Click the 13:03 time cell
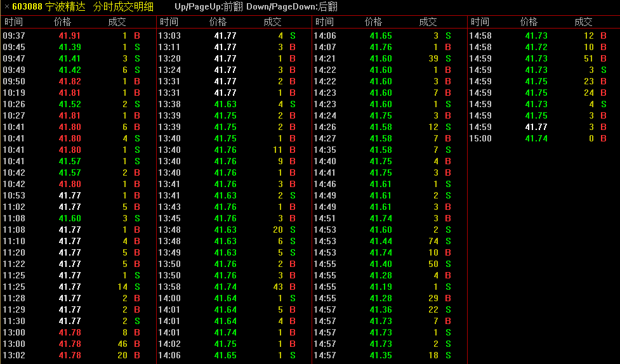The image size is (620, 364). click(x=169, y=36)
